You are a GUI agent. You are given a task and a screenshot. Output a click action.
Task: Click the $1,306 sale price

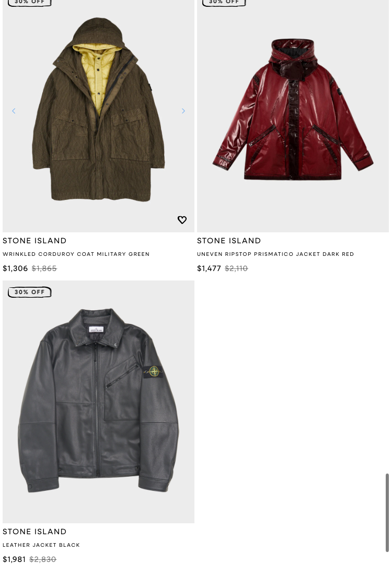point(15,268)
